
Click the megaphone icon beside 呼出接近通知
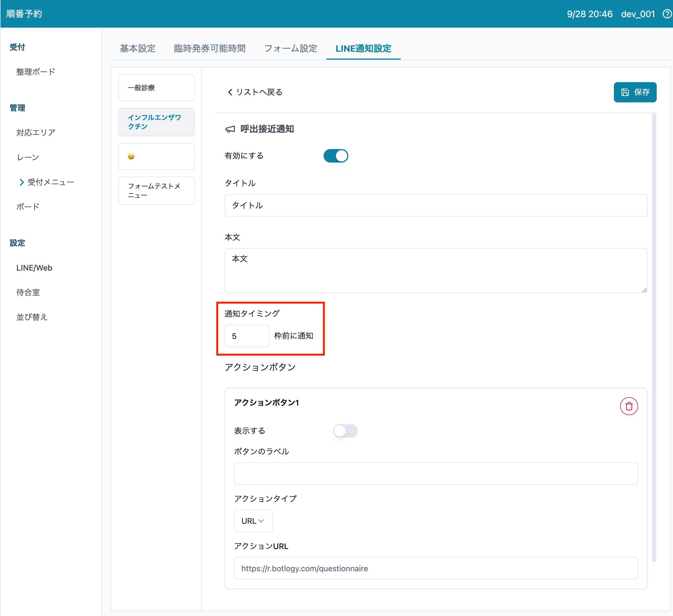point(230,129)
